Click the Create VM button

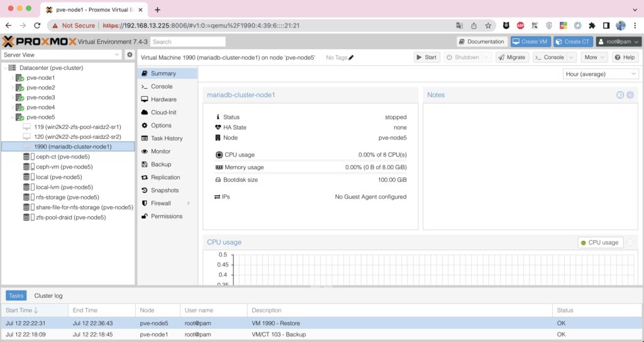coord(531,41)
